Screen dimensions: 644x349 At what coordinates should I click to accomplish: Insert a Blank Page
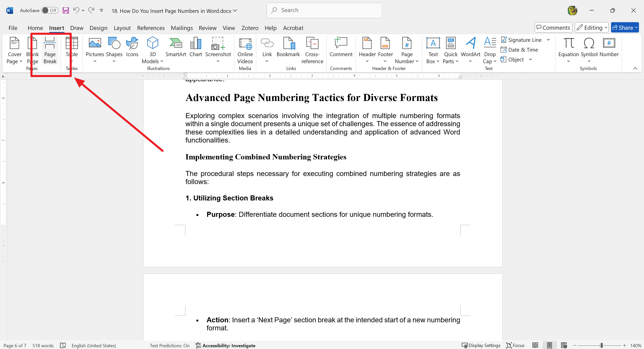coord(33,49)
